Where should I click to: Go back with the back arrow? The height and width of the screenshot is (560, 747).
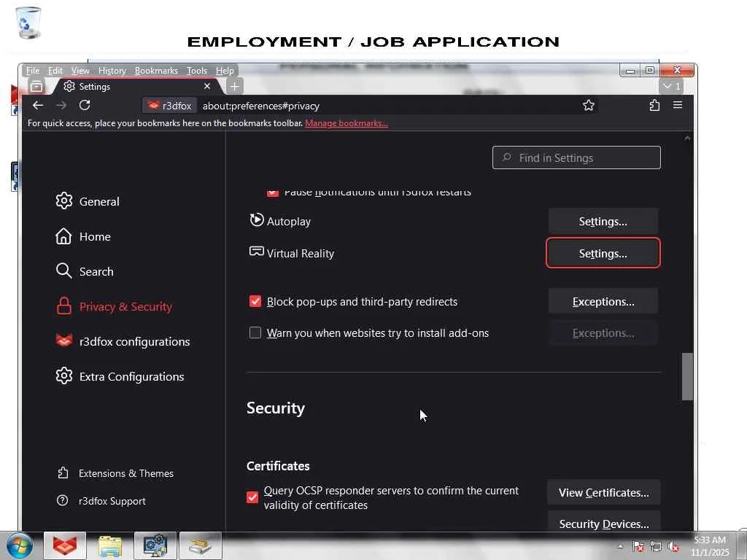pos(38,105)
